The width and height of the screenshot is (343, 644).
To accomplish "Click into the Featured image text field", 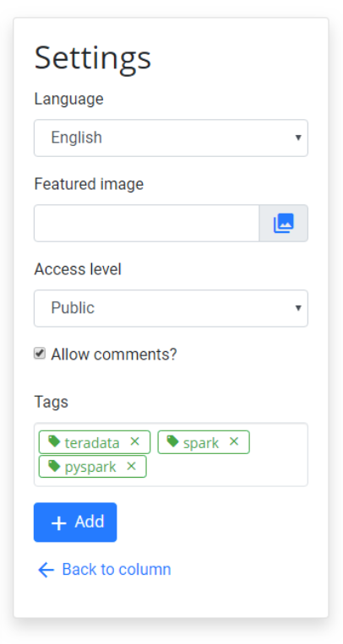I will pyautogui.click(x=146, y=223).
